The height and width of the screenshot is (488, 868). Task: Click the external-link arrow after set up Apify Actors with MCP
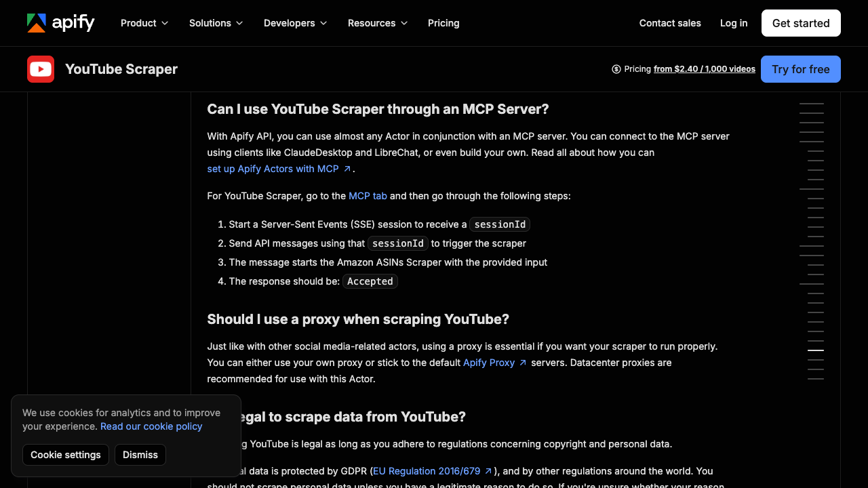point(347,169)
